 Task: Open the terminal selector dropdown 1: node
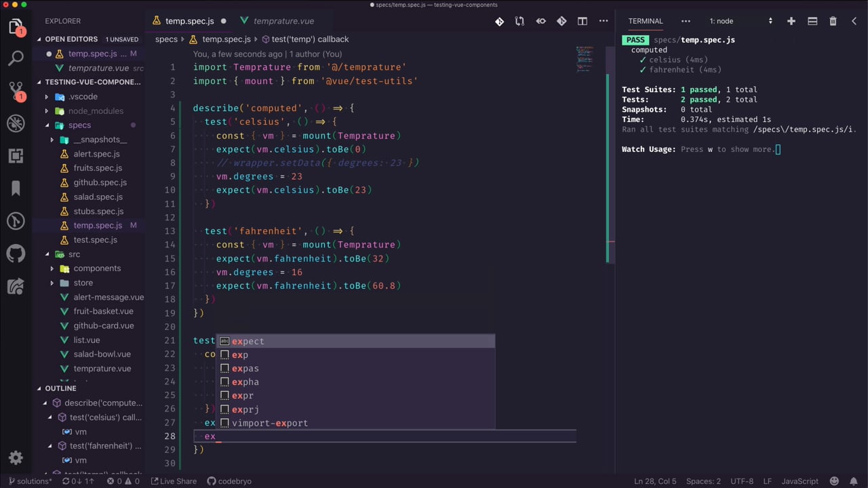[x=741, y=21]
